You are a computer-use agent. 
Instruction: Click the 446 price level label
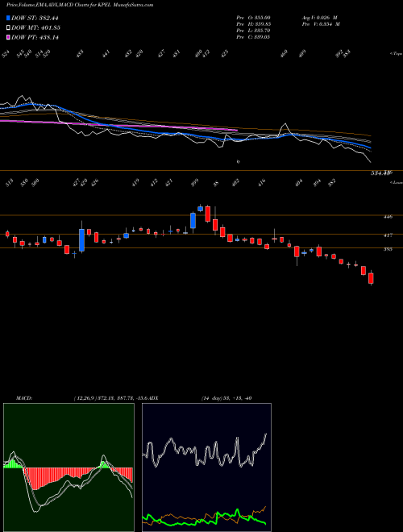388,217
